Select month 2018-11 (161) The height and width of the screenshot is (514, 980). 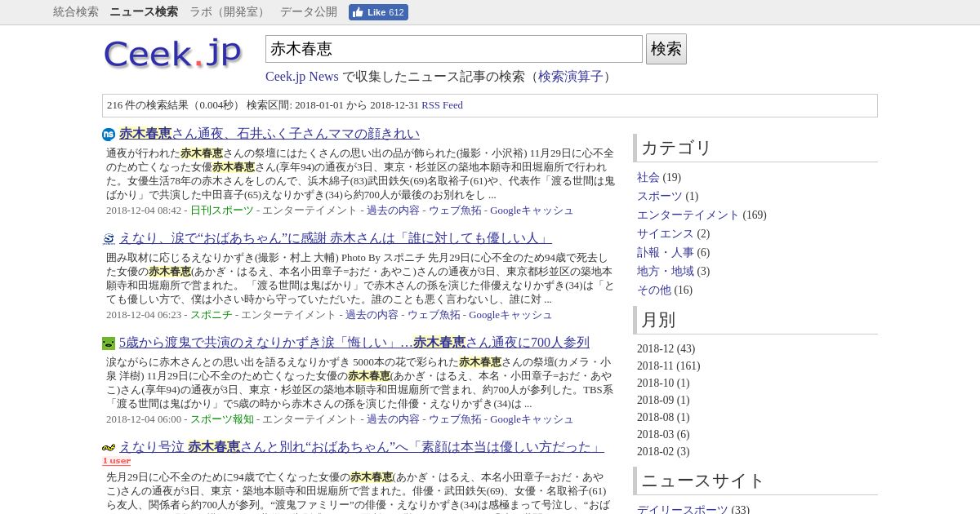tap(668, 366)
